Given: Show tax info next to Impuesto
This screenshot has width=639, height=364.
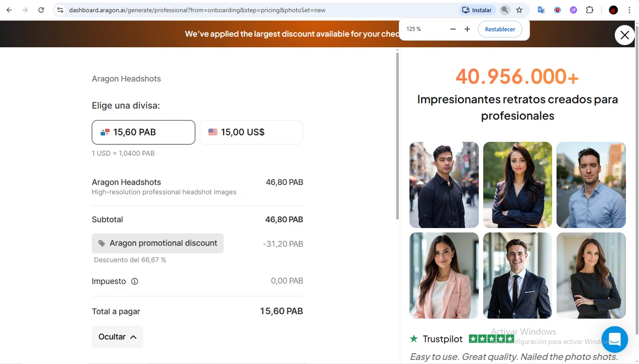Looking at the screenshot, I should (135, 281).
